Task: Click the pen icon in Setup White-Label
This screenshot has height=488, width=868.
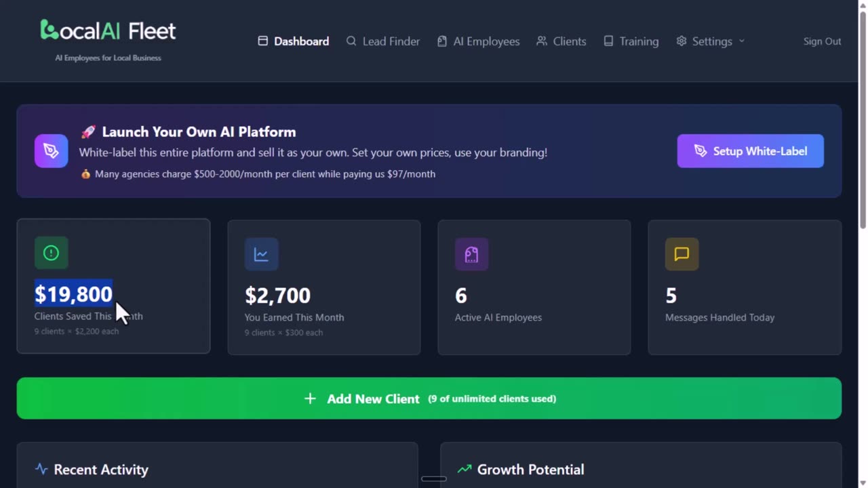Action: tap(701, 151)
